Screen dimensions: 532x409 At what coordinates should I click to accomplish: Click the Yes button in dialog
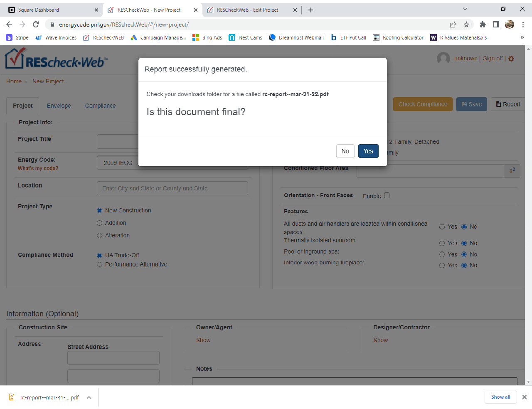(368, 151)
